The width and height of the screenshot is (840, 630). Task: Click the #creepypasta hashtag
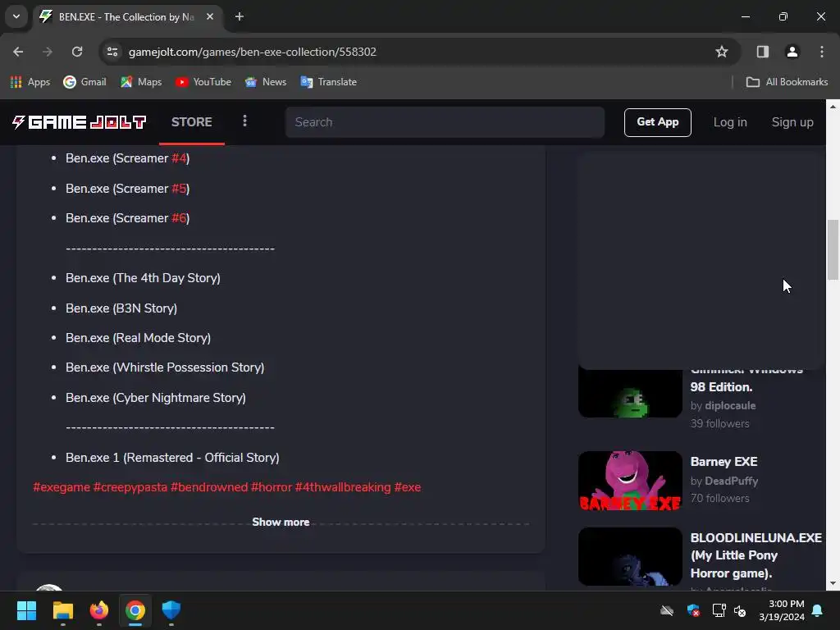click(x=130, y=487)
